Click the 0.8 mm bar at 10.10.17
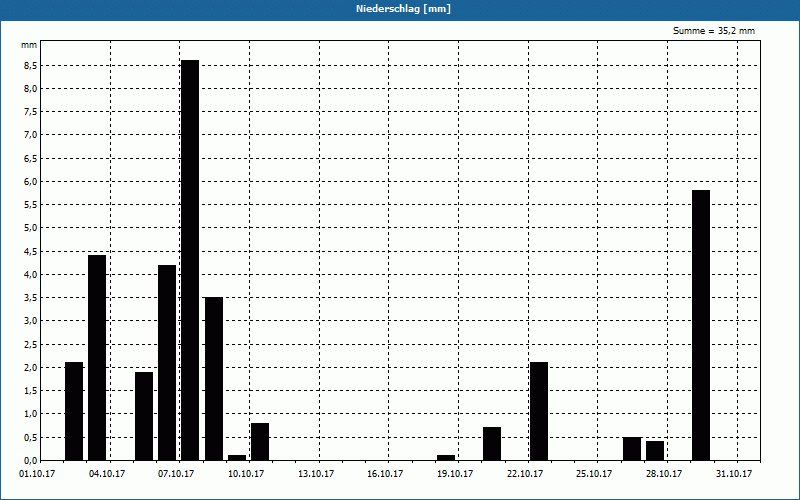 click(260, 442)
